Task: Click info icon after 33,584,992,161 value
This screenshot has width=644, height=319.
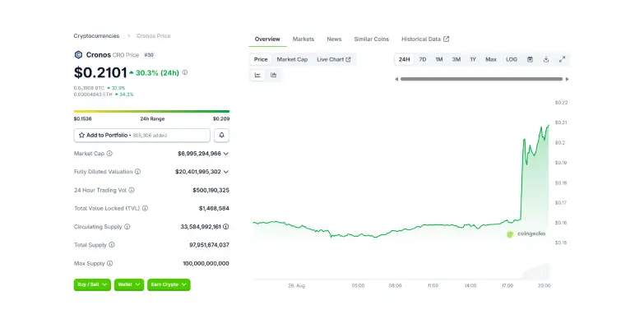Action: click(x=226, y=227)
